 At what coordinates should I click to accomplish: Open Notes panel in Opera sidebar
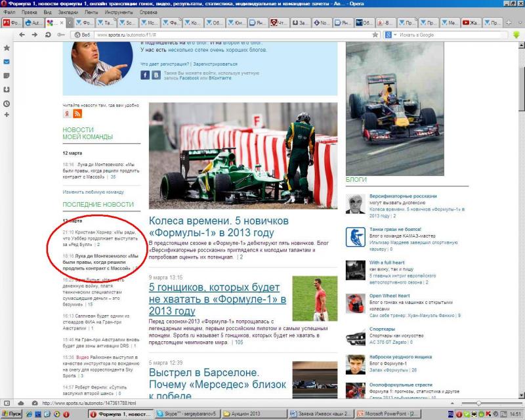[7, 75]
